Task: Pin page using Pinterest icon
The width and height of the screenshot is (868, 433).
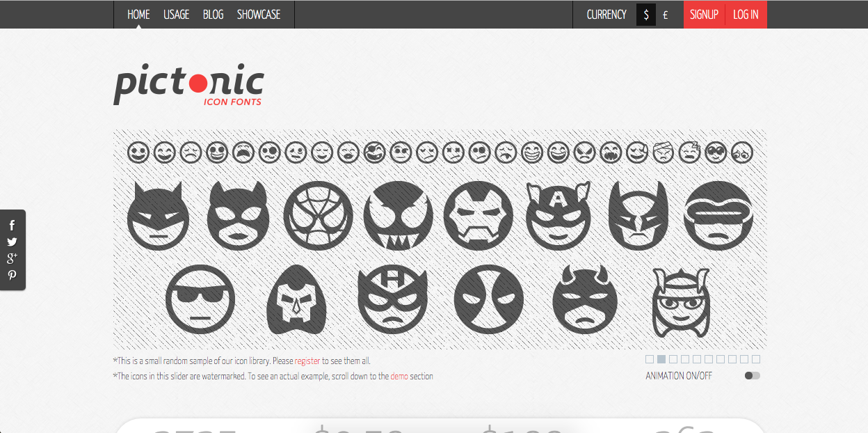Action: point(12,276)
